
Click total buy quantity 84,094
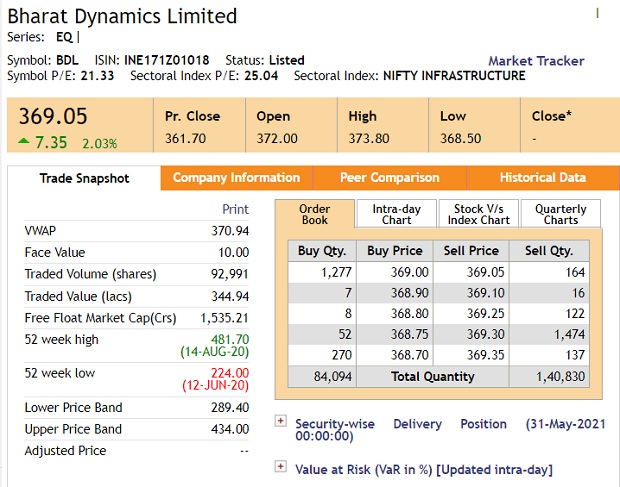(333, 376)
